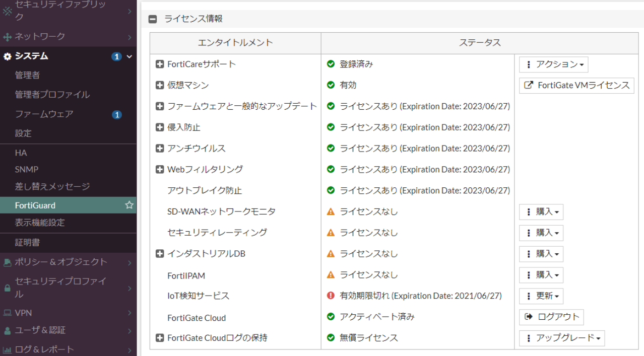Expand the 仮想マシン row

tap(160, 85)
